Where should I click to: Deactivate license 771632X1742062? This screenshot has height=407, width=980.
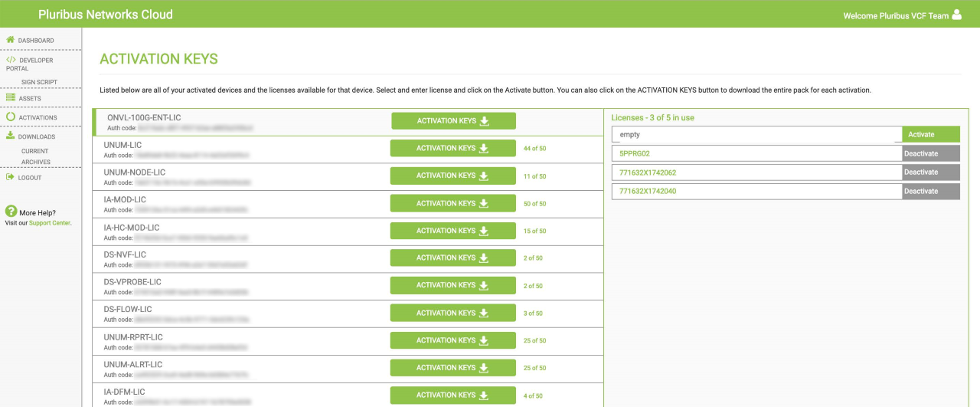[x=931, y=172]
